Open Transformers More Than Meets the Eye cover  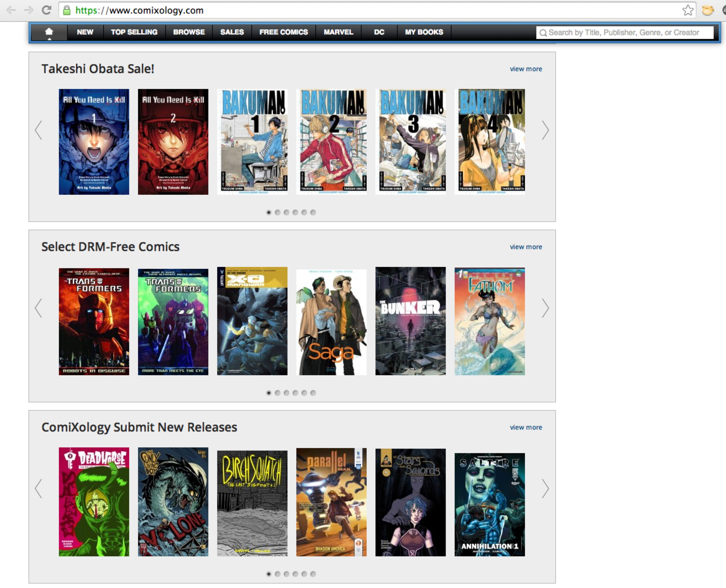(x=173, y=322)
